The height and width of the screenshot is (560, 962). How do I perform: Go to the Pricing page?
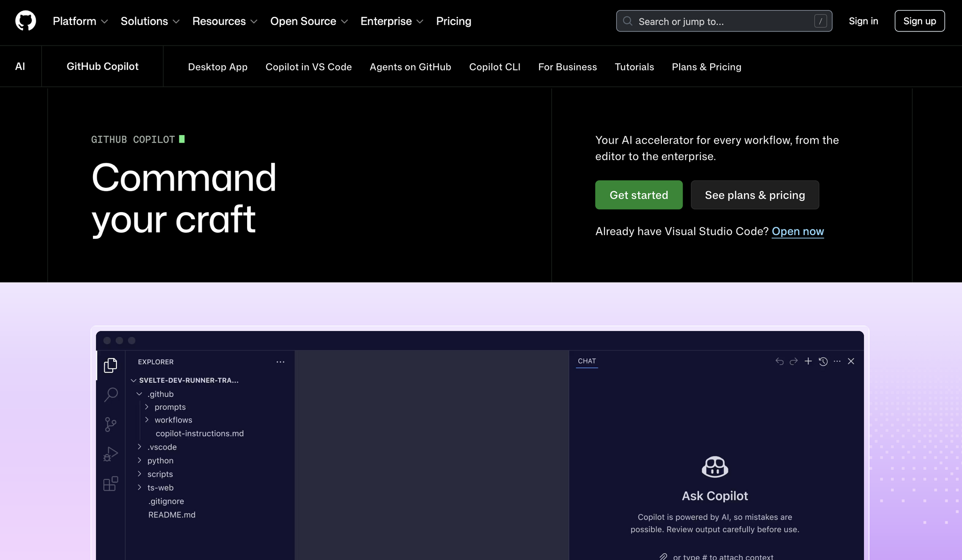coord(453,21)
